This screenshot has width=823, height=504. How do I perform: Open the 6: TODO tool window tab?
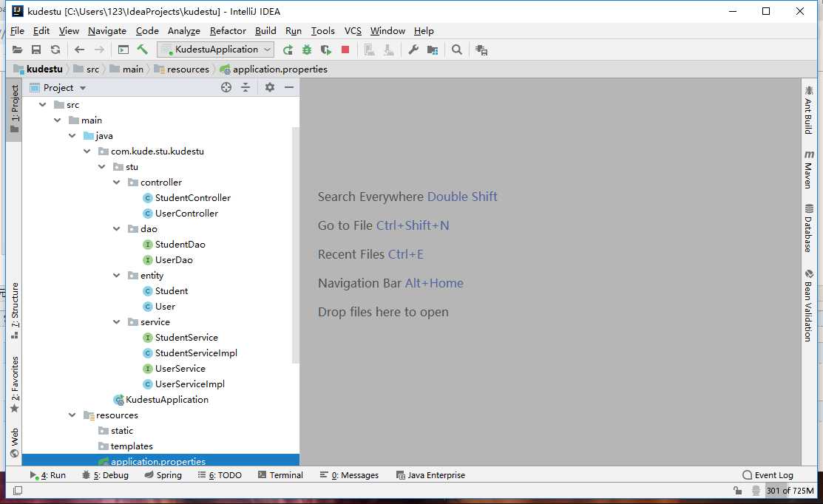tap(220, 475)
